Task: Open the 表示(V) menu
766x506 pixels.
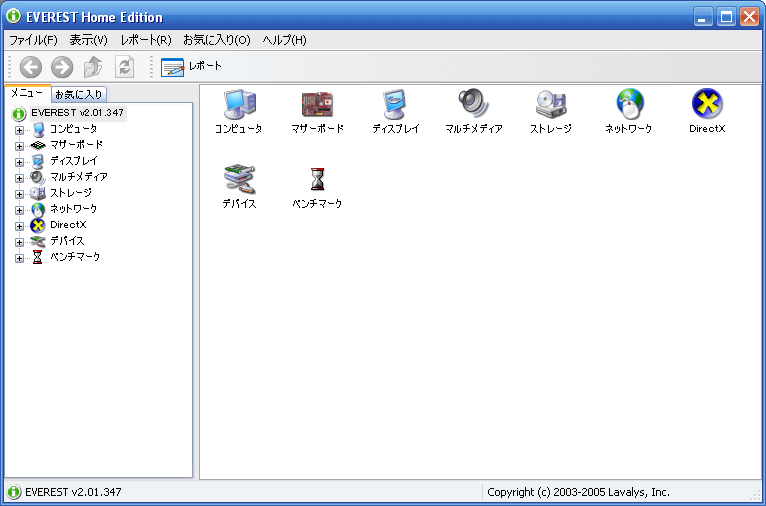Action: click(x=88, y=40)
